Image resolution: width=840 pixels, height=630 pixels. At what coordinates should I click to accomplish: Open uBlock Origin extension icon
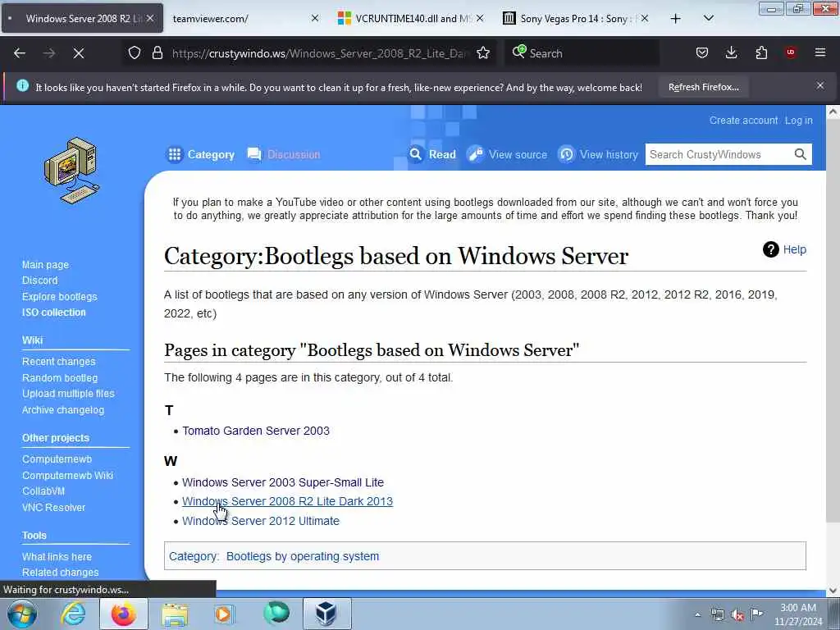click(791, 52)
